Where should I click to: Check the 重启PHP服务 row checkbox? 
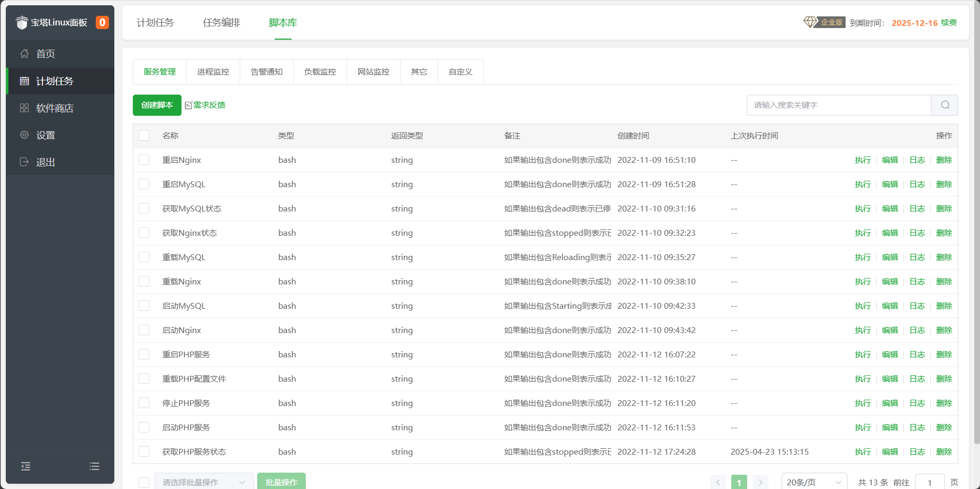click(144, 354)
